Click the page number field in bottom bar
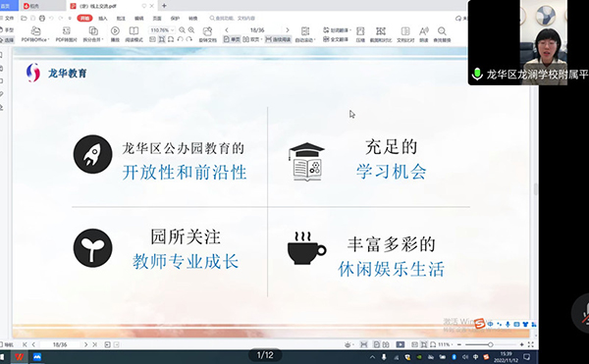This screenshot has height=364, width=589. click(60, 344)
